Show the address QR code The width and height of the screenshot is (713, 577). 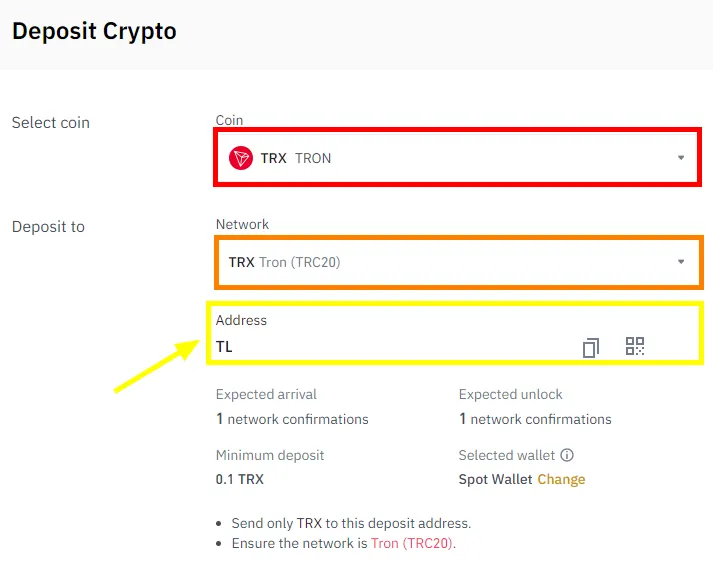pyautogui.click(x=635, y=346)
